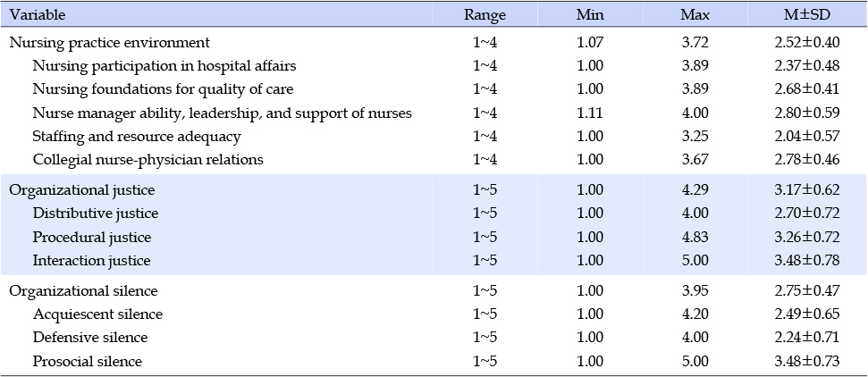Click Collegial nurse-physician relations label
868x377 pixels.
click(x=147, y=160)
